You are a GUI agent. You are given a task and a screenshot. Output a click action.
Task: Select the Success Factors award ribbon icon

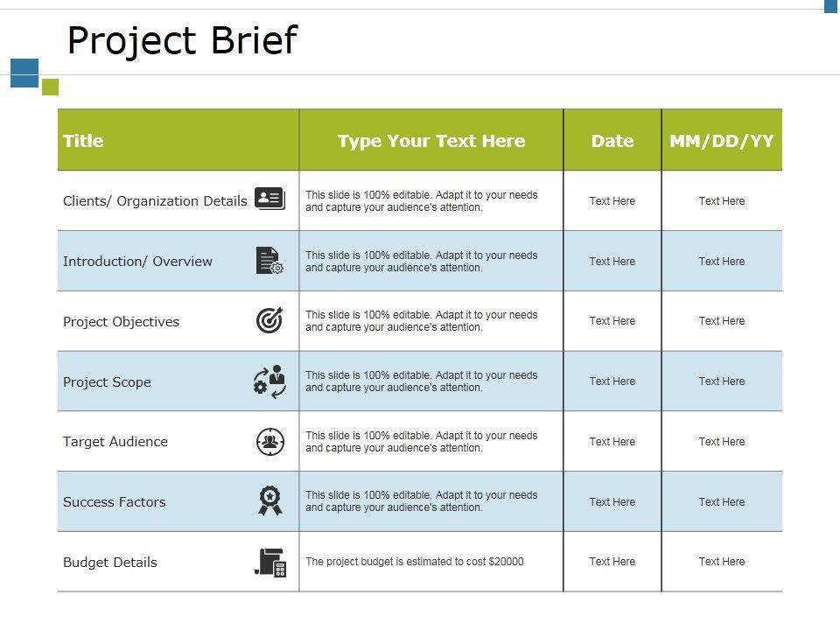click(269, 500)
